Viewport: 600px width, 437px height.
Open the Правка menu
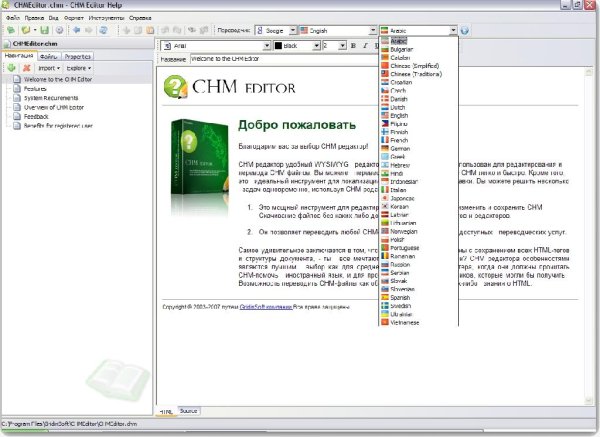pyautogui.click(x=34, y=18)
